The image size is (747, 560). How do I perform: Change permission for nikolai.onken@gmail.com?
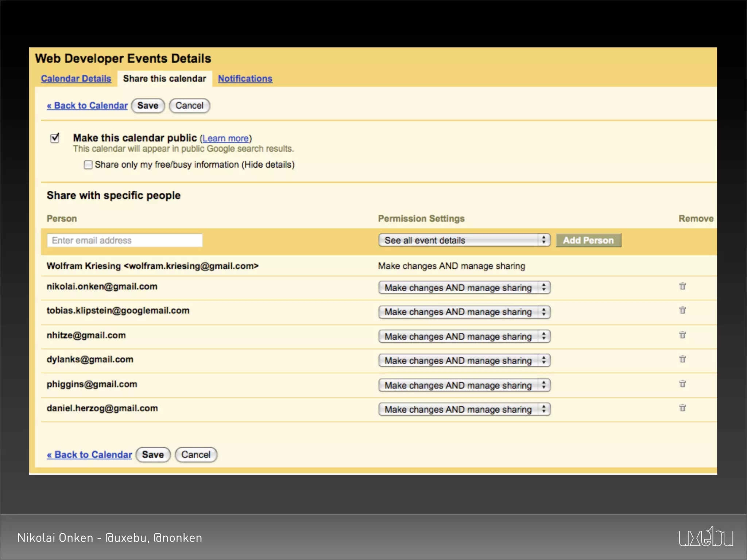(x=464, y=288)
